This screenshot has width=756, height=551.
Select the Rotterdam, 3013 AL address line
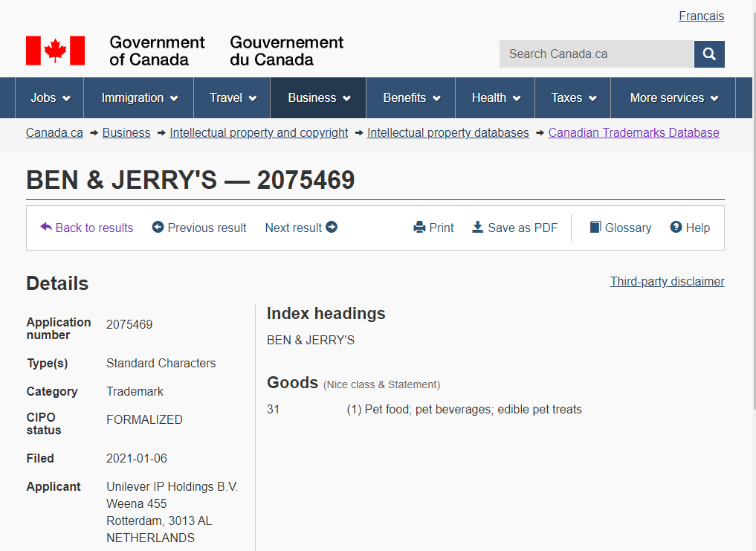(159, 521)
